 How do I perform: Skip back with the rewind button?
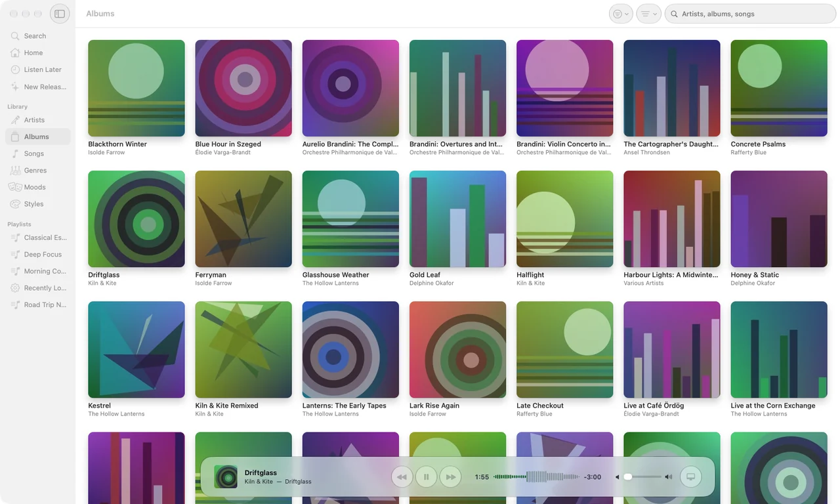[x=402, y=477]
